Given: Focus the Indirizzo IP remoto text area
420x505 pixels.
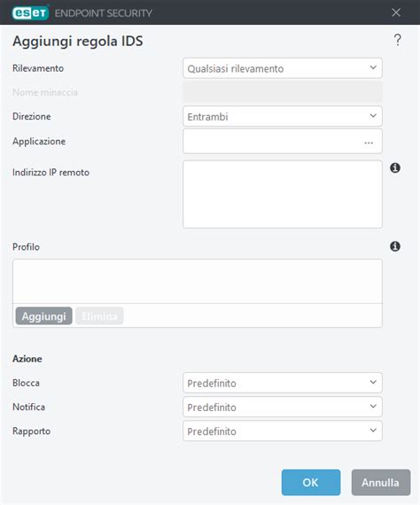Looking at the screenshot, I should pos(283,194).
